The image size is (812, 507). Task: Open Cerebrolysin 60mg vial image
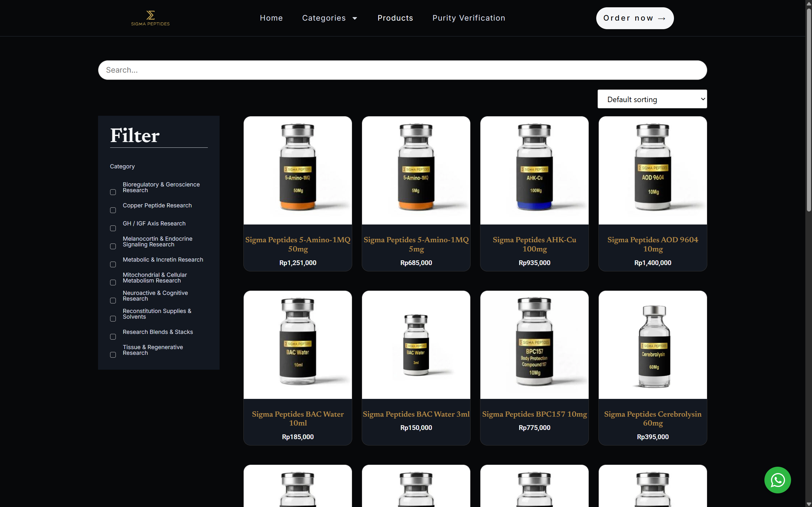pos(653,345)
